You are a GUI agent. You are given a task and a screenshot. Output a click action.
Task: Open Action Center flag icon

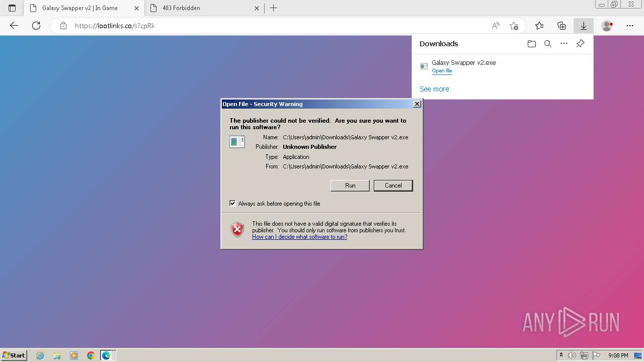[x=596, y=355]
